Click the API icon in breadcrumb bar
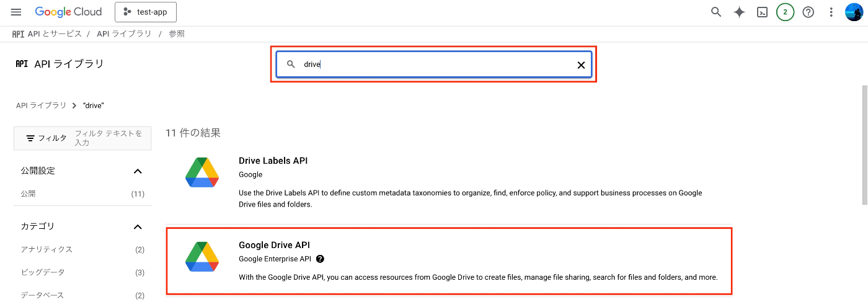 point(18,33)
